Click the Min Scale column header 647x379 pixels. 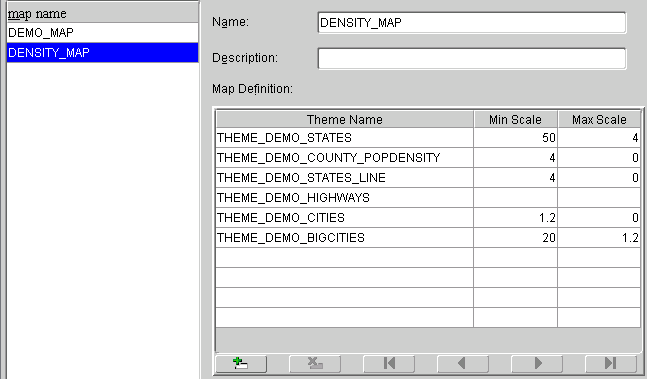tap(515, 120)
